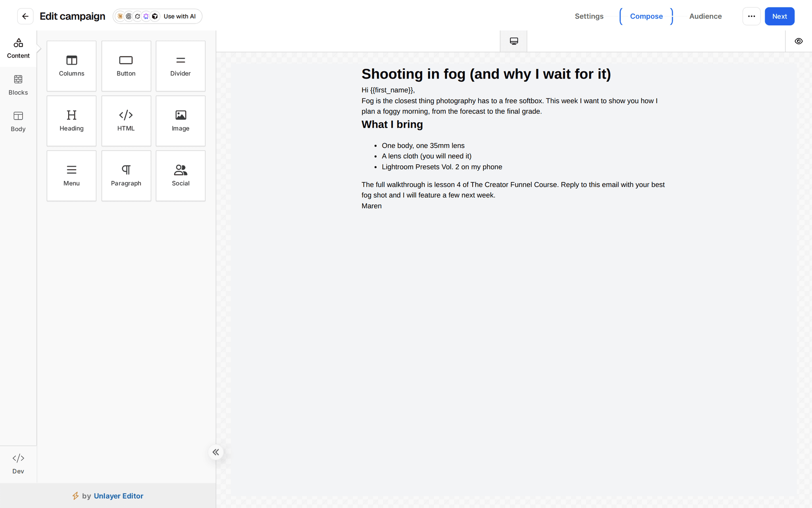Select the Paragraph content tile
Viewport: 812px width, 508px height.
[x=126, y=175]
